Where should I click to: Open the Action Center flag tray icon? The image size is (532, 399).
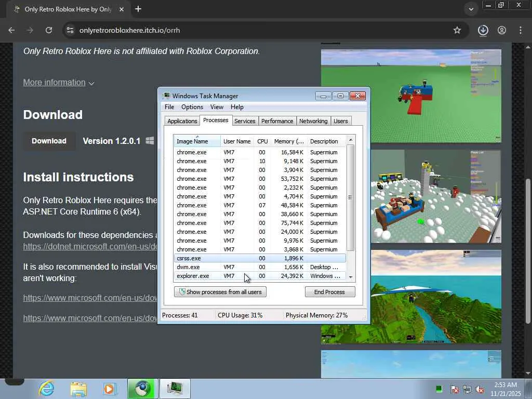[454, 389]
